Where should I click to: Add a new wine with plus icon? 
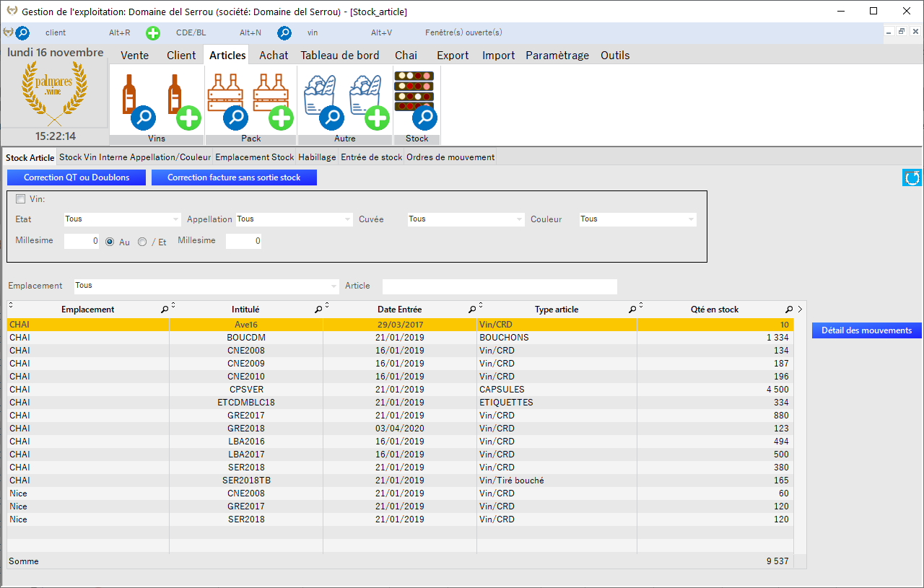[x=188, y=116]
